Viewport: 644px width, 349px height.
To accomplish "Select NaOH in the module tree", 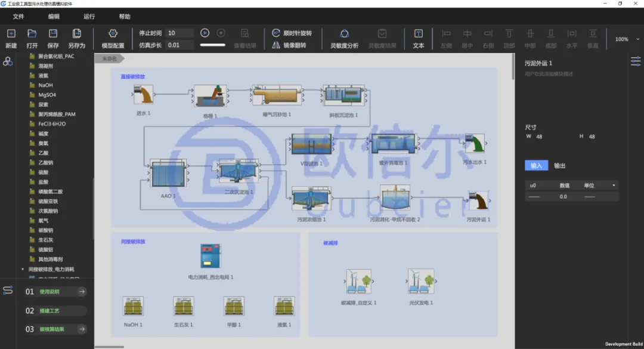I will click(45, 85).
